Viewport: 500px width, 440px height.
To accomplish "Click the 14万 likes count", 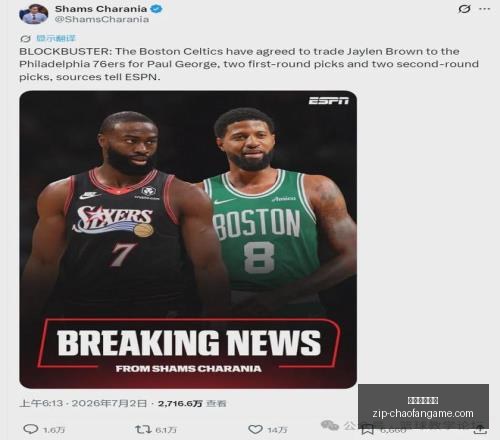I will [x=277, y=430].
